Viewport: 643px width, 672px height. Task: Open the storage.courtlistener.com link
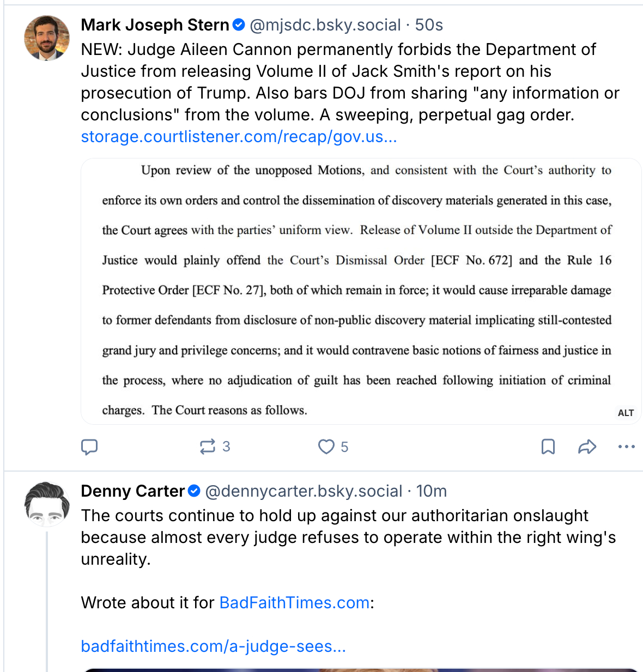pyautogui.click(x=239, y=137)
